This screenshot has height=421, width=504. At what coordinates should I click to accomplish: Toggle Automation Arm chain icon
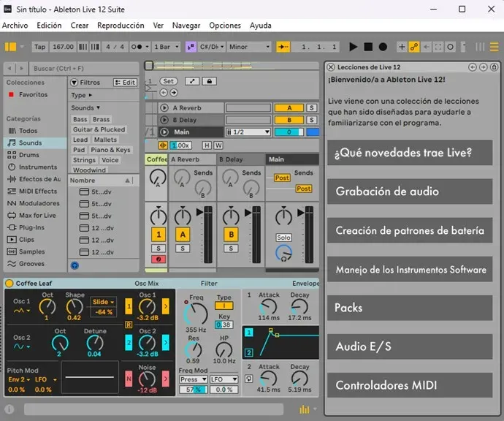click(x=414, y=47)
